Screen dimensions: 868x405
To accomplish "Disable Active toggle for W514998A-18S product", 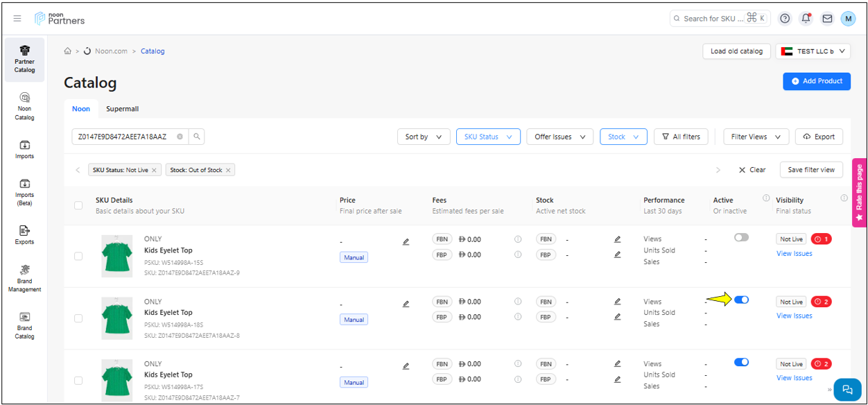I will pyautogui.click(x=741, y=300).
